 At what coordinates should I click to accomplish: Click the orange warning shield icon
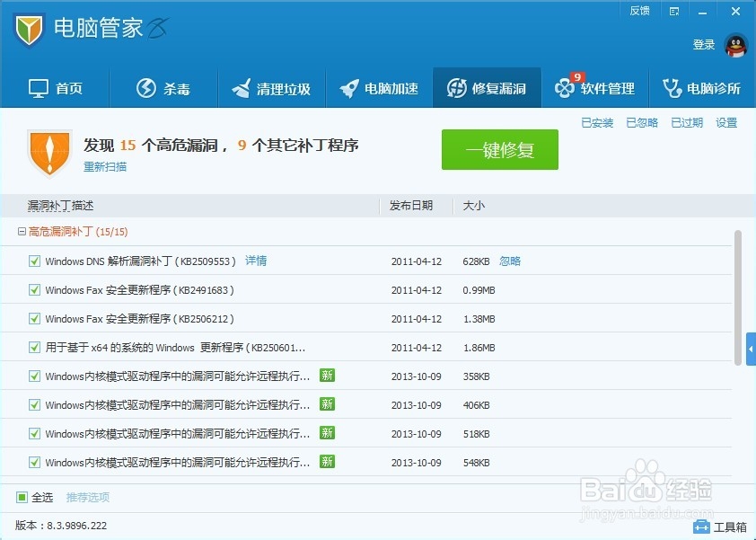[x=49, y=153]
